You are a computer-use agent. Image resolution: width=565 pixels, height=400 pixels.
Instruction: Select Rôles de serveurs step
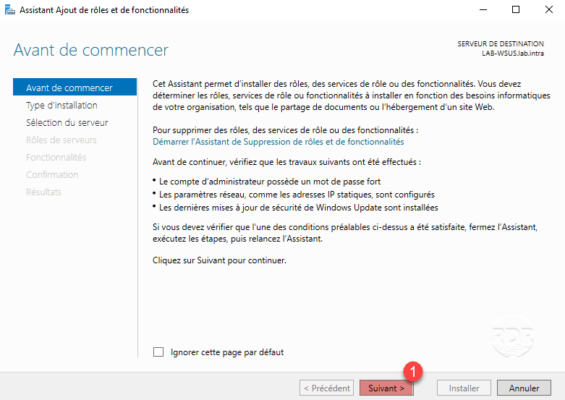[61, 140]
